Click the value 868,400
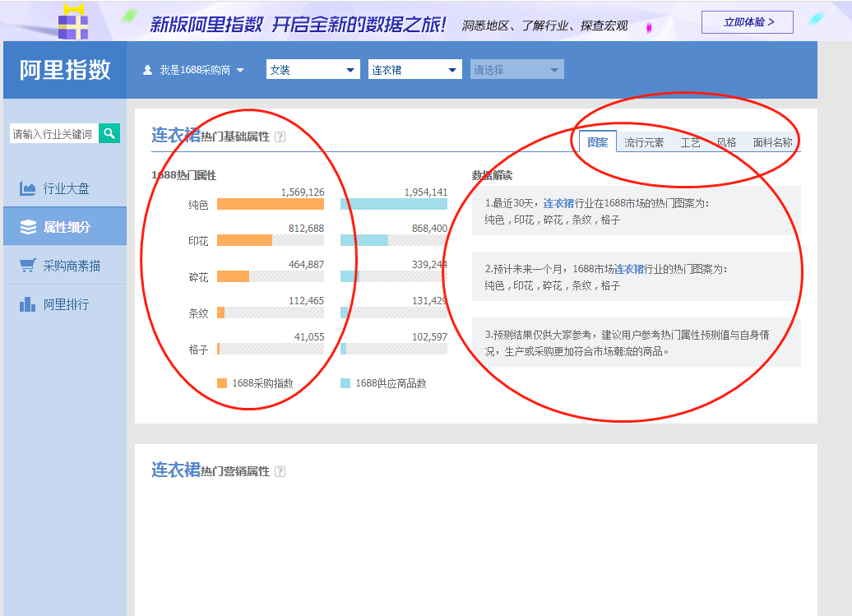Screen dimensions: 852x616 tap(429, 228)
